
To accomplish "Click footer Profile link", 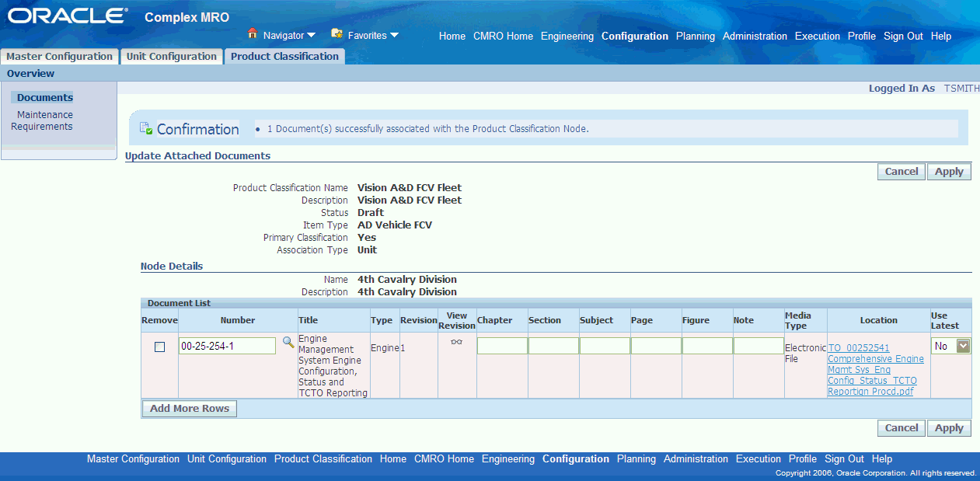I will 803,459.
